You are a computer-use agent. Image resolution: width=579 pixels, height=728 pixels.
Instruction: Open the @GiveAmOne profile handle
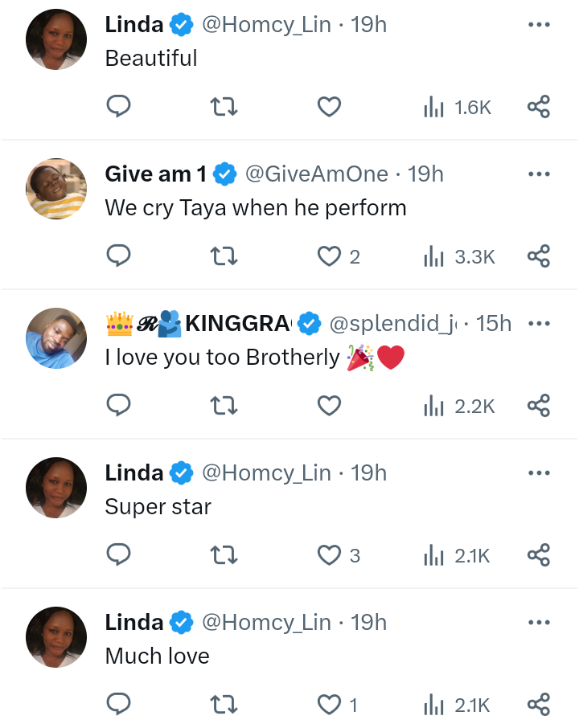[x=315, y=174]
